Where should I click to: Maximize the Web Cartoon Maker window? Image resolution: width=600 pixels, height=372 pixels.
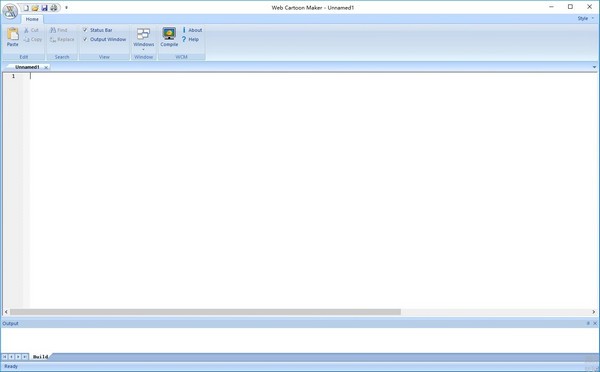pos(570,7)
